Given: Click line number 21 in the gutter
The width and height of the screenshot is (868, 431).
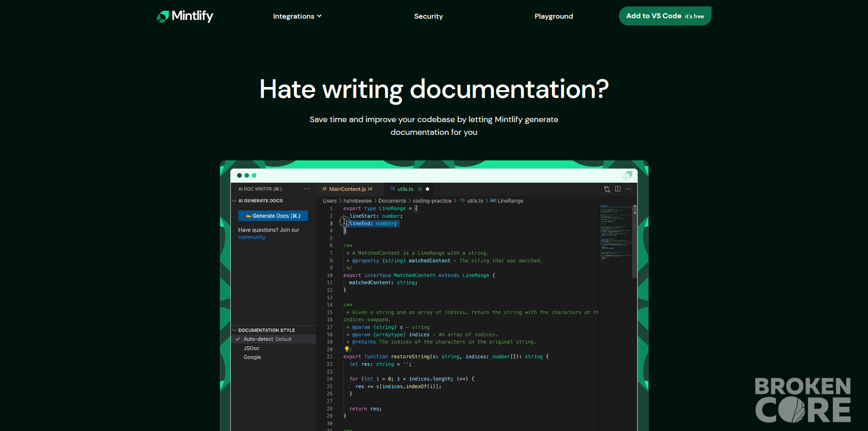Looking at the screenshot, I should 330,357.
